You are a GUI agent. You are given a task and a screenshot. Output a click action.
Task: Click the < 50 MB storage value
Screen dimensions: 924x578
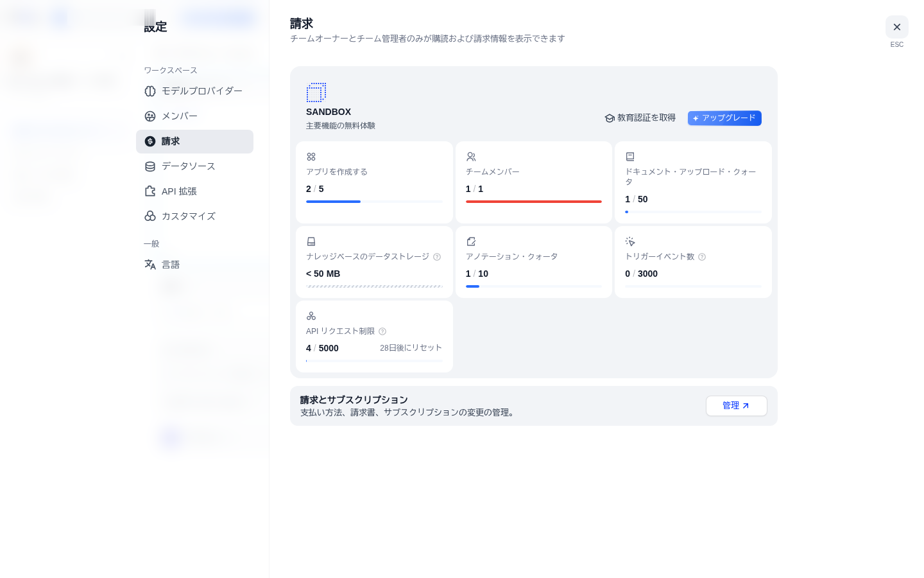[323, 274]
